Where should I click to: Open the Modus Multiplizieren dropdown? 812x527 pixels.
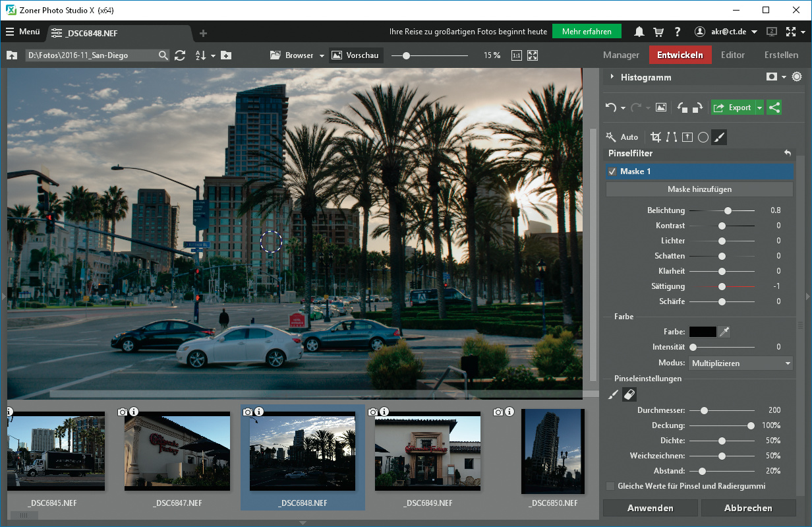click(740, 363)
